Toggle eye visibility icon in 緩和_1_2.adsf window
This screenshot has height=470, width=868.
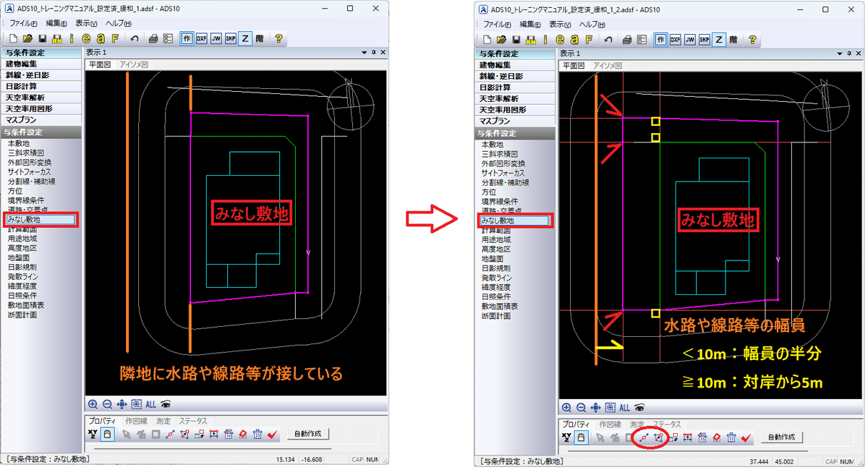coord(640,408)
